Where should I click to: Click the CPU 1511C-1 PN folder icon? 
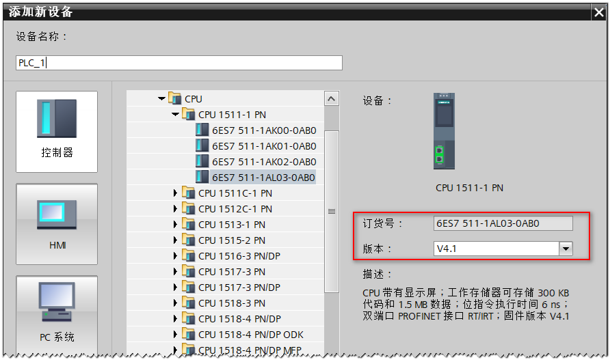[x=189, y=193]
